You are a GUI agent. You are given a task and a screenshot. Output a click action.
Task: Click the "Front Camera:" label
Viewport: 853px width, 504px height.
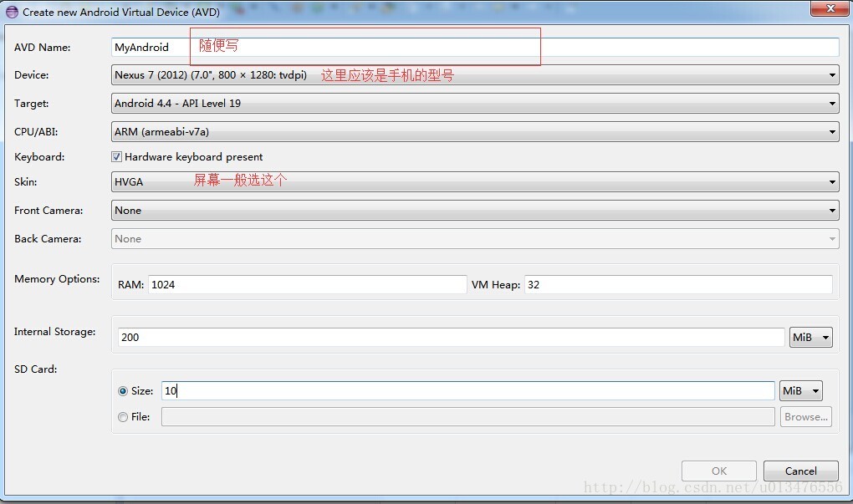click(49, 211)
